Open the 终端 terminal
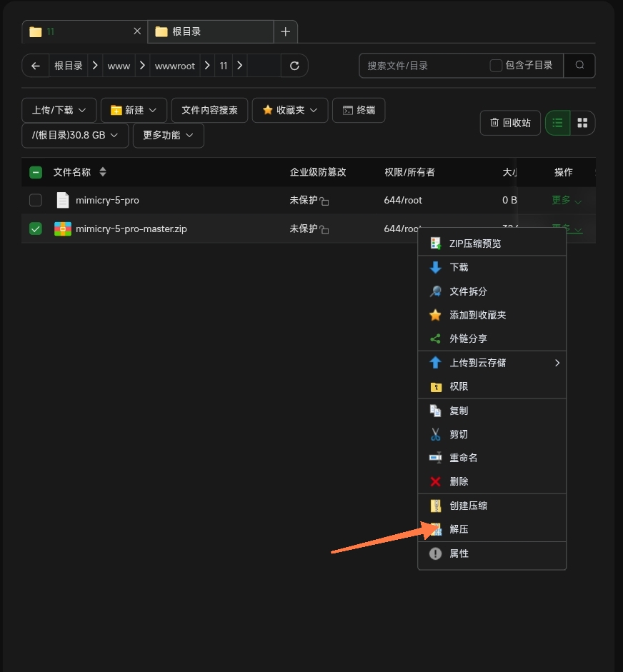 359,110
